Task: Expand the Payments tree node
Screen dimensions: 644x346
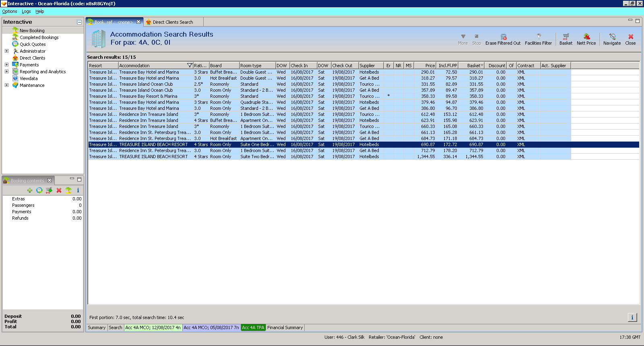Action: [6, 65]
